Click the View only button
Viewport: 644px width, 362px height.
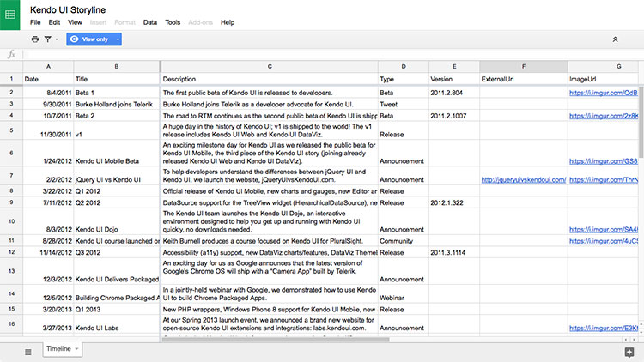tap(90, 39)
